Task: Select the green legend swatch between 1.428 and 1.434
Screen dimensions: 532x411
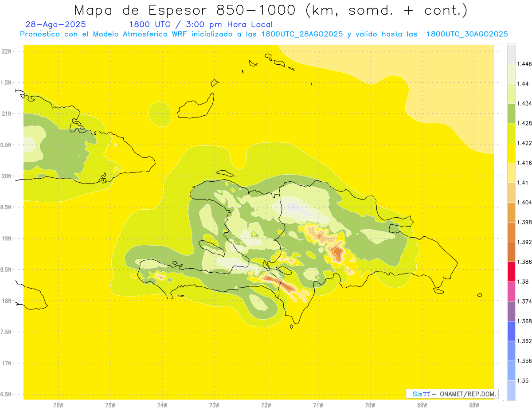Action: point(511,113)
